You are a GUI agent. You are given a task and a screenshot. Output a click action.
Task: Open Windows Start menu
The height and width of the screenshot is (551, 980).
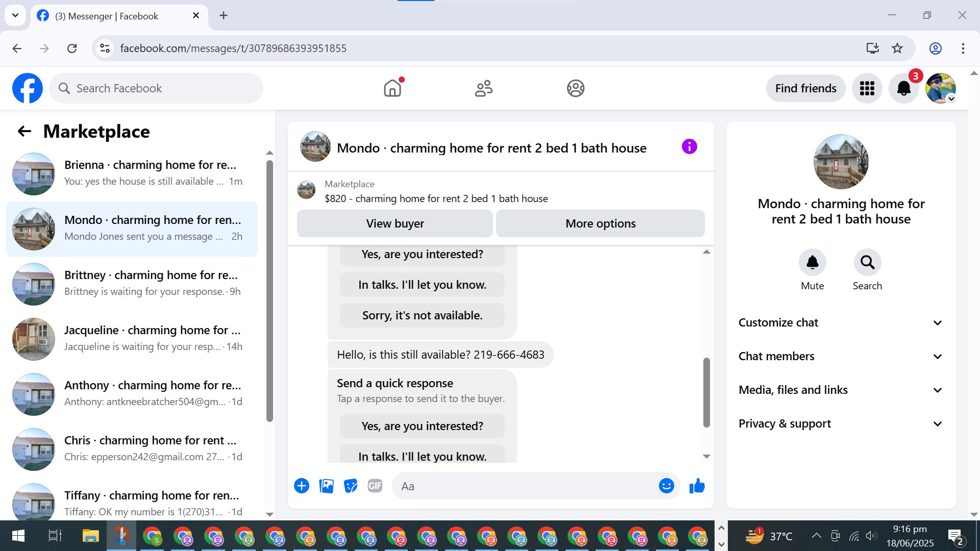coord(18,536)
